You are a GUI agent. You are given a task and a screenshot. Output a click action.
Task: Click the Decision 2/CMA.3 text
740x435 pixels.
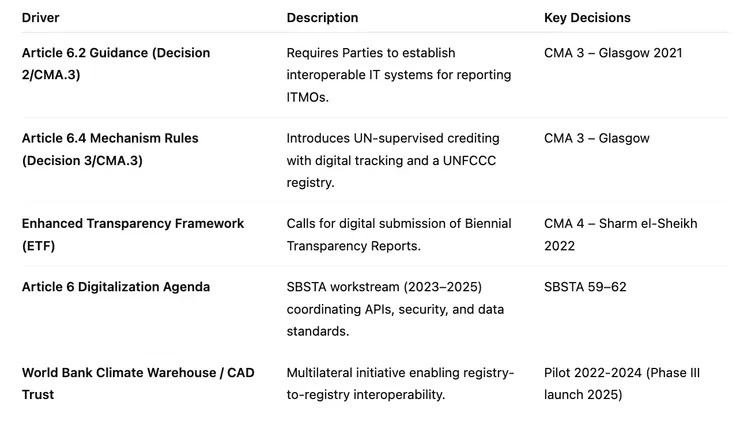pyautogui.click(x=59, y=74)
